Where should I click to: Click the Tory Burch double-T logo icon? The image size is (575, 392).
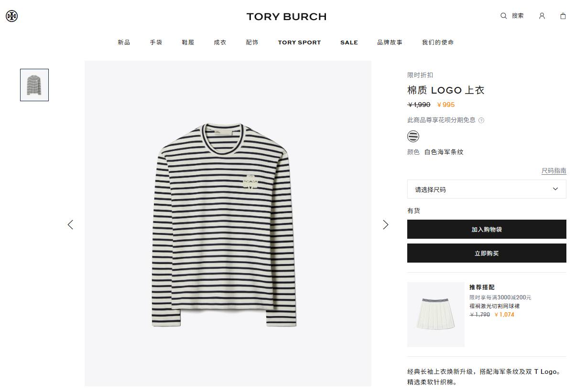(11, 16)
